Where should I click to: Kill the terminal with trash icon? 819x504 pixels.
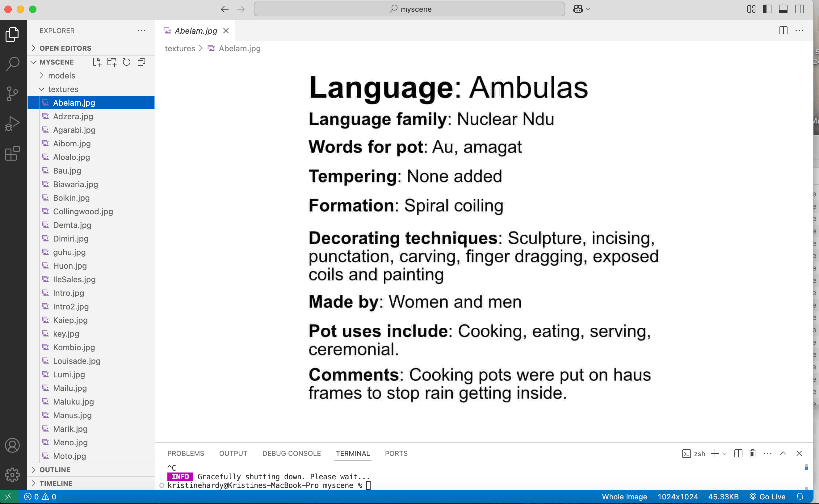(x=753, y=453)
